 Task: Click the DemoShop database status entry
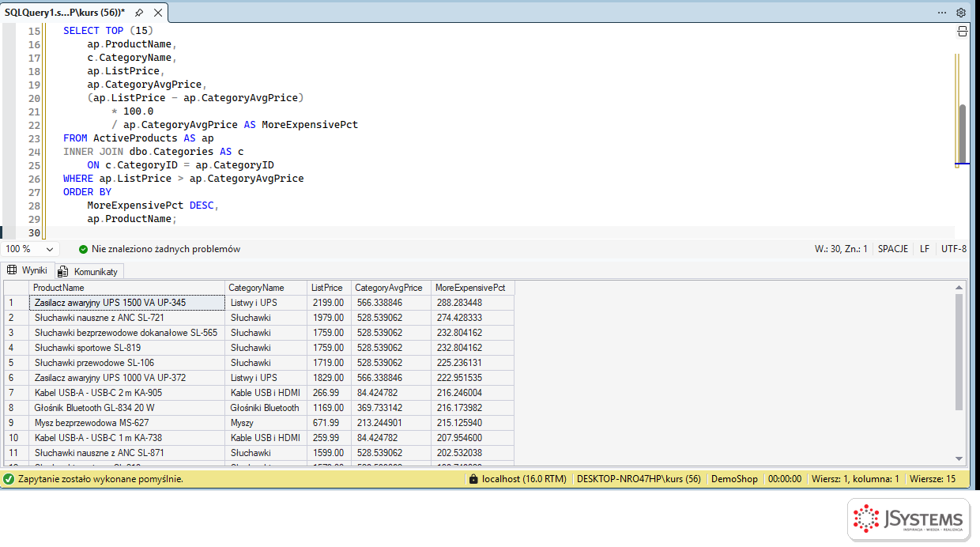734,479
